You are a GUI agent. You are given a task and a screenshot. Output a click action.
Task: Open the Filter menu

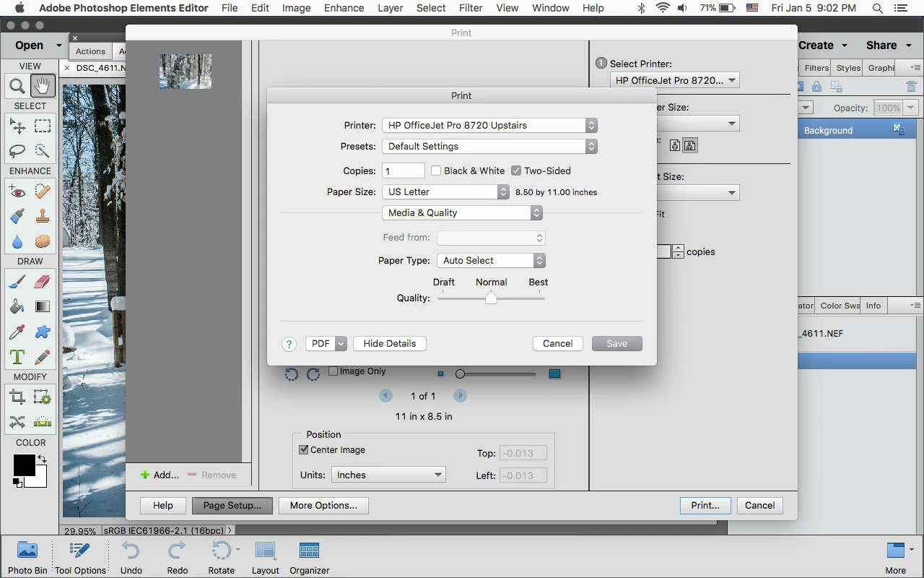pyautogui.click(x=471, y=8)
